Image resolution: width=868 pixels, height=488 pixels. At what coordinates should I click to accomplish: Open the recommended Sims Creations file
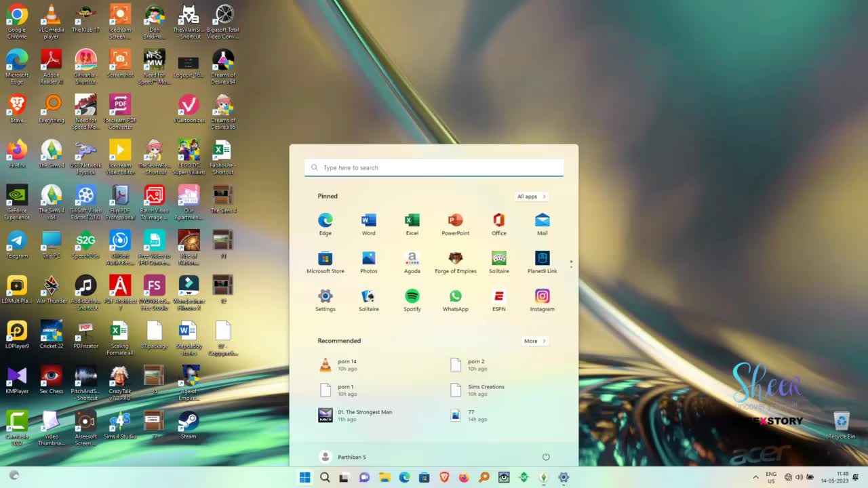pyautogui.click(x=486, y=390)
